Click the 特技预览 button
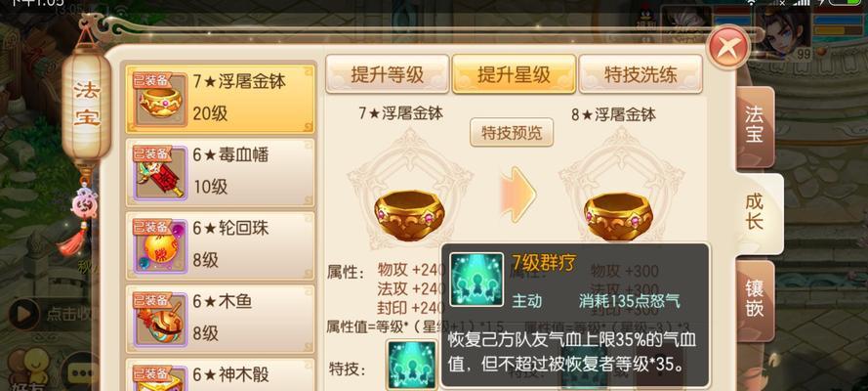868x391 pixels. coord(512,132)
